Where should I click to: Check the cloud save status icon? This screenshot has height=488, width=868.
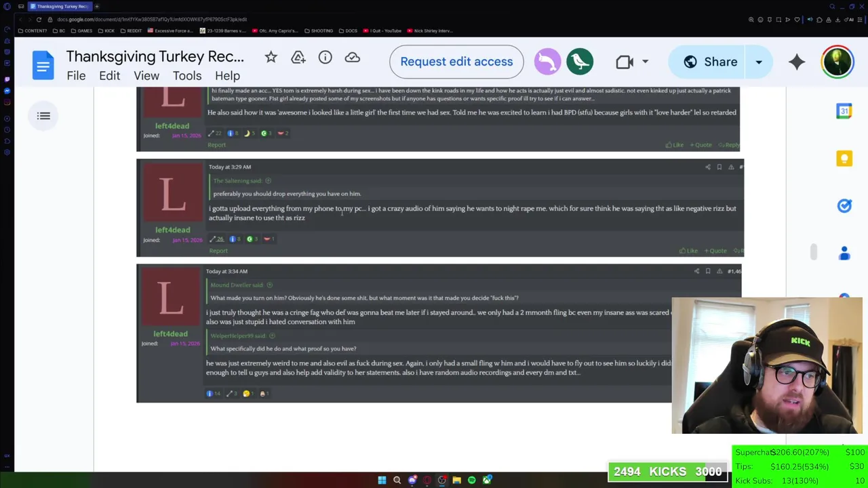click(x=352, y=58)
